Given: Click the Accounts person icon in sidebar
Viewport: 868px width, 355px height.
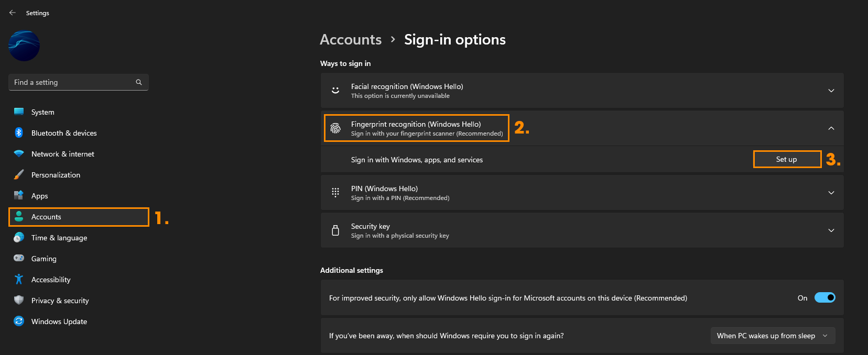Looking at the screenshot, I should 19,216.
